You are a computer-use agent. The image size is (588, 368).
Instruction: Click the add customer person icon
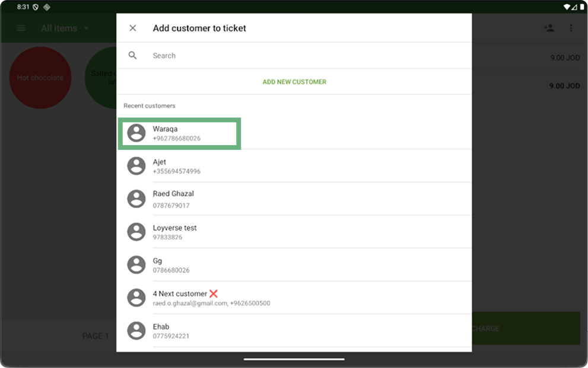click(549, 28)
